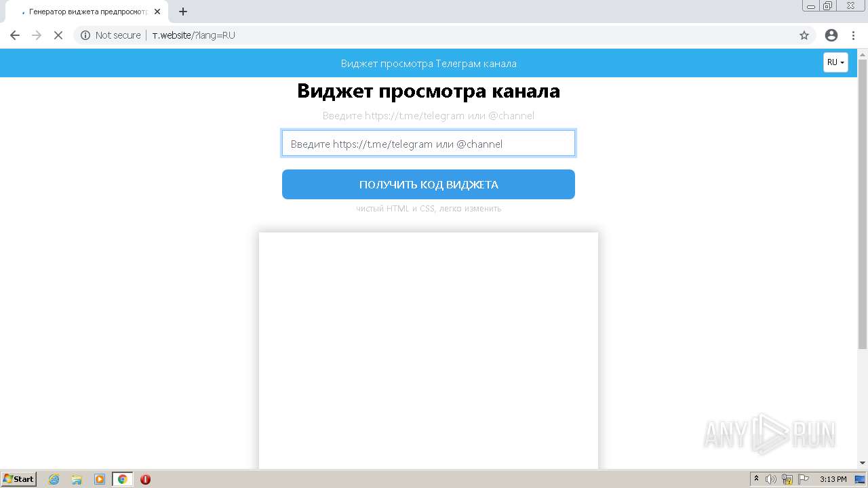The image size is (868, 488).
Task: Open Action Center flag tray icon
Action: [804, 479]
